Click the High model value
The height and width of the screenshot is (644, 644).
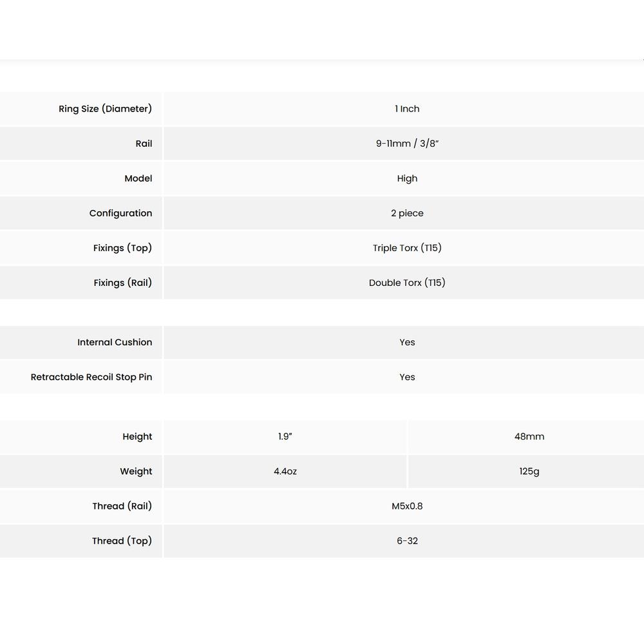pyautogui.click(x=407, y=178)
